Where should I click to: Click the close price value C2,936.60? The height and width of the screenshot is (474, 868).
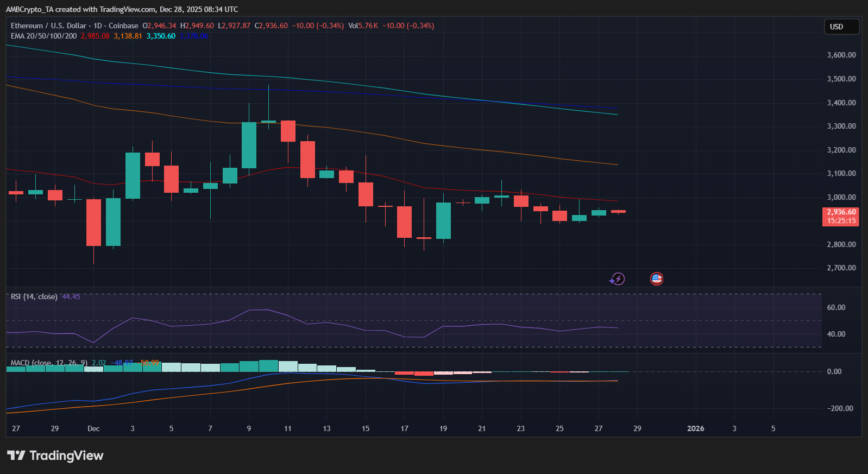pyautogui.click(x=271, y=26)
